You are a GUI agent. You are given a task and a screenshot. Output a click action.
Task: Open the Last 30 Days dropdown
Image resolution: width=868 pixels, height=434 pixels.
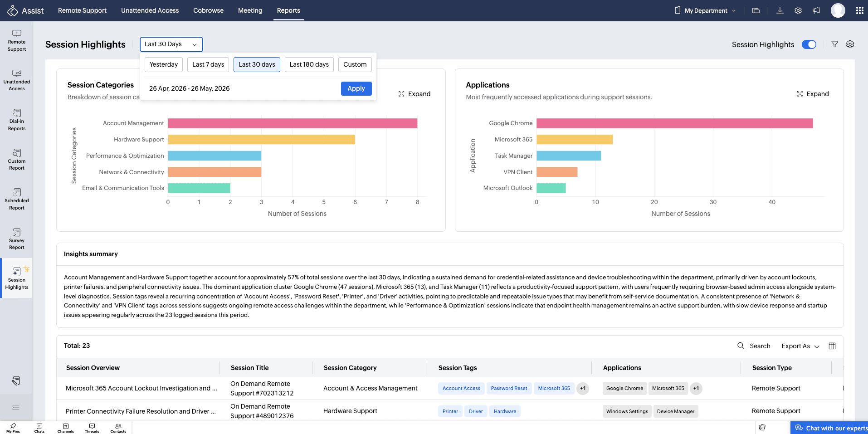pos(171,44)
